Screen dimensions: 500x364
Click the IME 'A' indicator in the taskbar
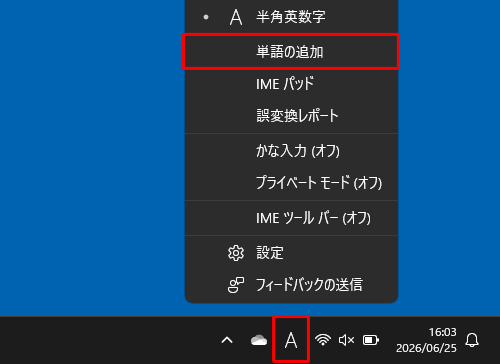[291, 340]
